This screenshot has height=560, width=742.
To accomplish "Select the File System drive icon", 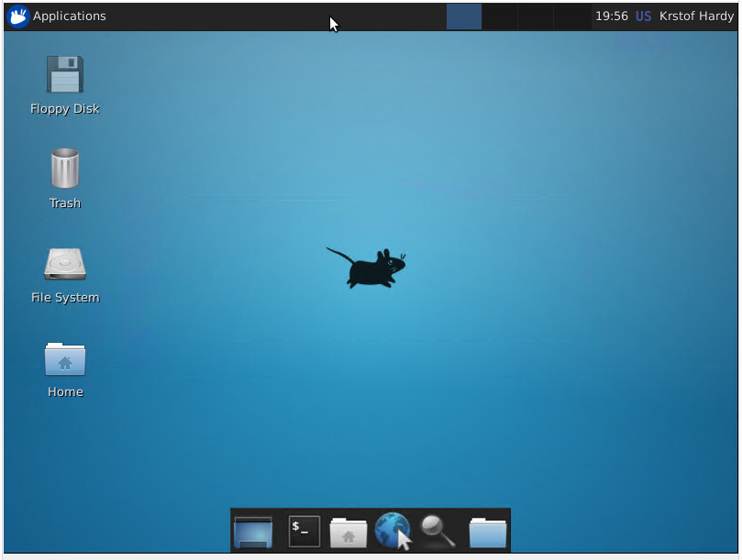I will pyautogui.click(x=65, y=263).
